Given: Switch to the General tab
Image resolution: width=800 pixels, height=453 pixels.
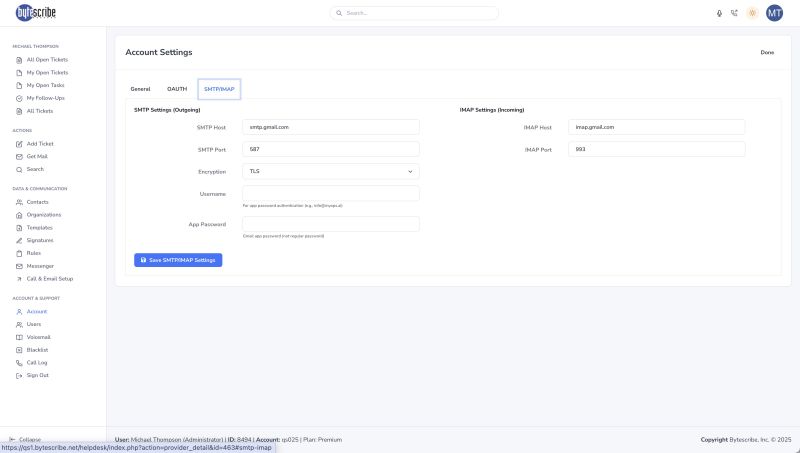Looking at the screenshot, I should tap(140, 89).
